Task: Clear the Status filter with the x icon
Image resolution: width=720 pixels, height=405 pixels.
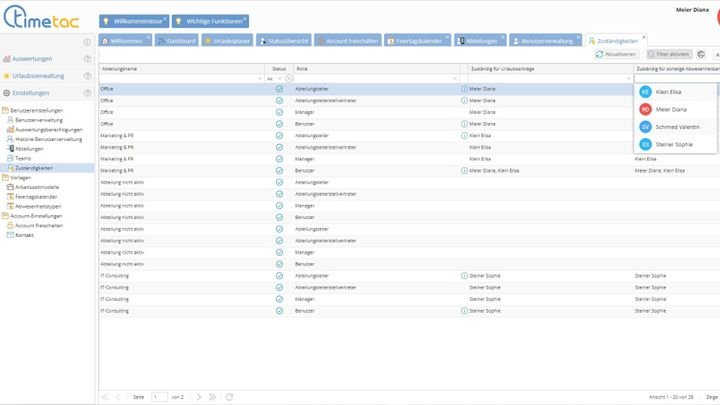Action: pos(290,78)
